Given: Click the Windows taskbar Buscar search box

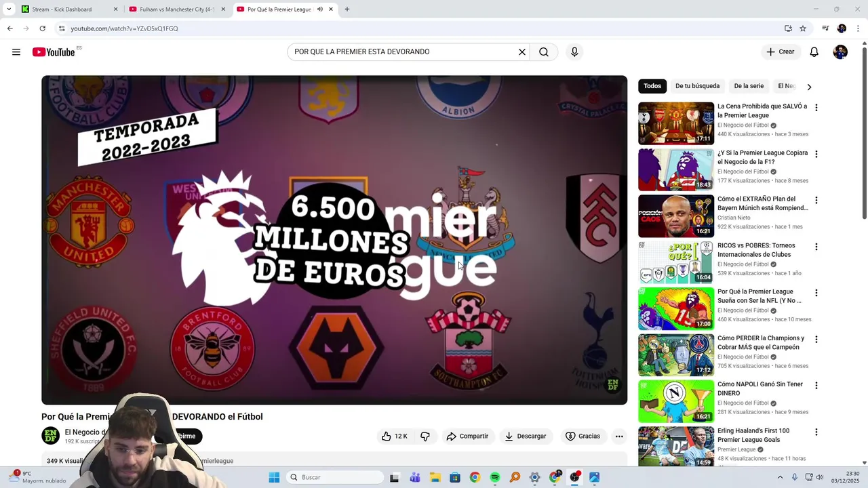Looking at the screenshot, I should [334, 477].
